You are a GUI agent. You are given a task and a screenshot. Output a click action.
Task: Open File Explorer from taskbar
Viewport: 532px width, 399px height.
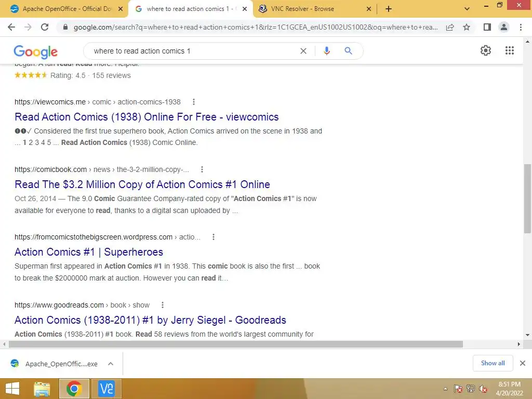[x=42, y=389]
